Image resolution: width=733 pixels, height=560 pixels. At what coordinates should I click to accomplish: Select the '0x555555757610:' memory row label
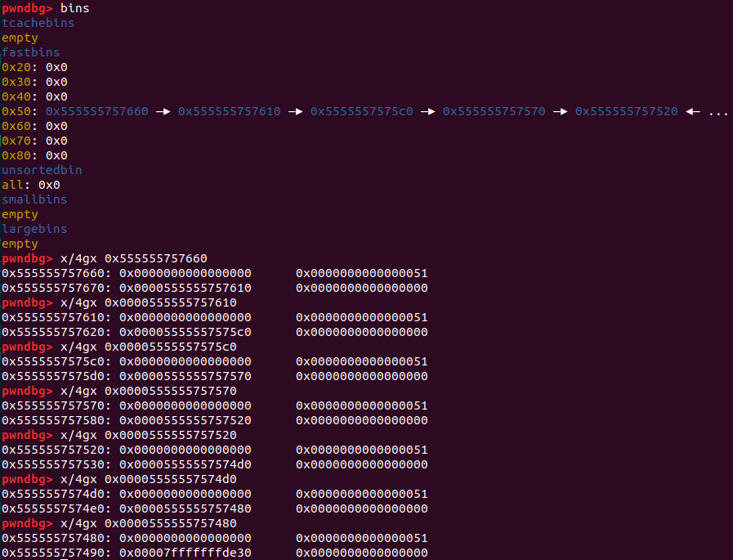tap(56, 318)
